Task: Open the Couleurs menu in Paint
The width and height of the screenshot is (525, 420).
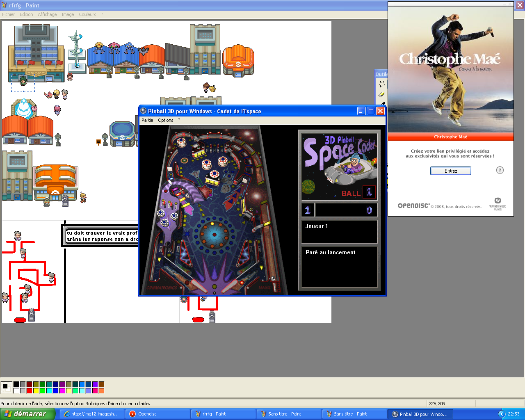Action: (87, 14)
